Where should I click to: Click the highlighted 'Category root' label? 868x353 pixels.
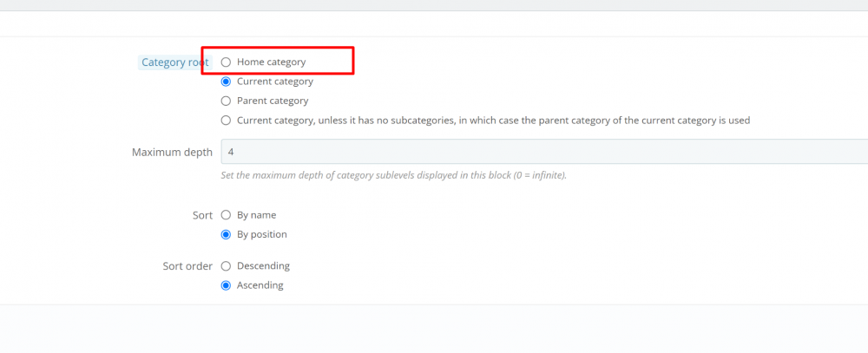pos(174,62)
